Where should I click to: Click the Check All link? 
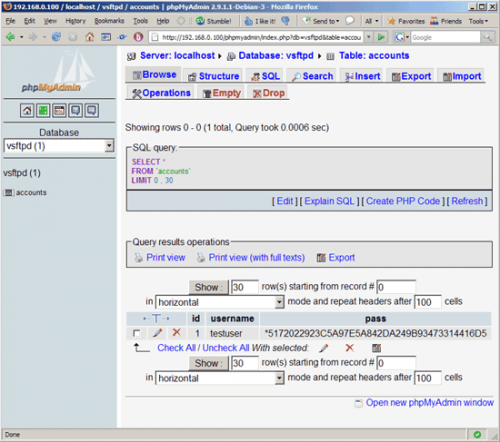(x=176, y=348)
